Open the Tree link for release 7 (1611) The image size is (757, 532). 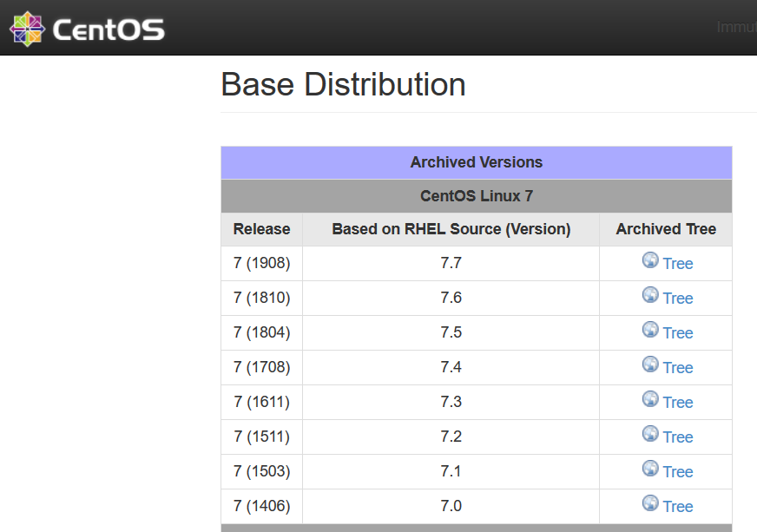[x=678, y=403]
